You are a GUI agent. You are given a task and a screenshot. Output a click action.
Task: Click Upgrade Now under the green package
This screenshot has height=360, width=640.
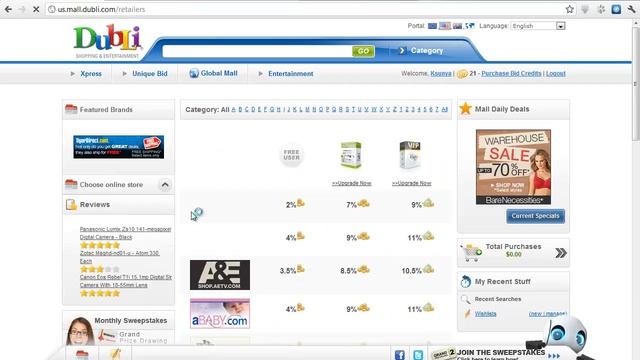click(351, 183)
